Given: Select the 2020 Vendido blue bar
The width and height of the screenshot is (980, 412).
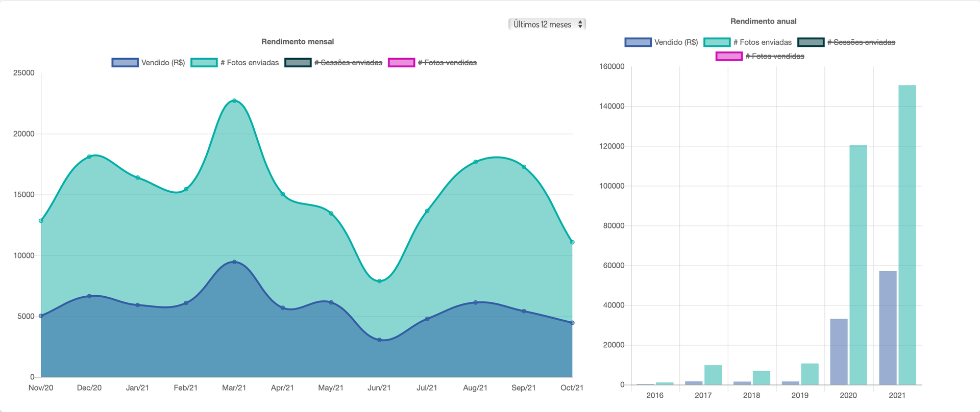Looking at the screenshot, I should (x=839, y=352).
